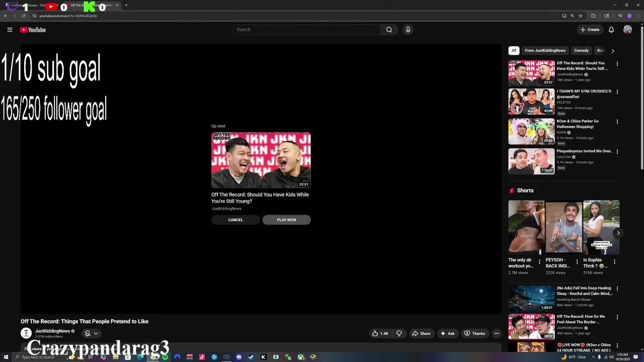
Task: Open TikTok from the taskbar
Action: point(202,357)
